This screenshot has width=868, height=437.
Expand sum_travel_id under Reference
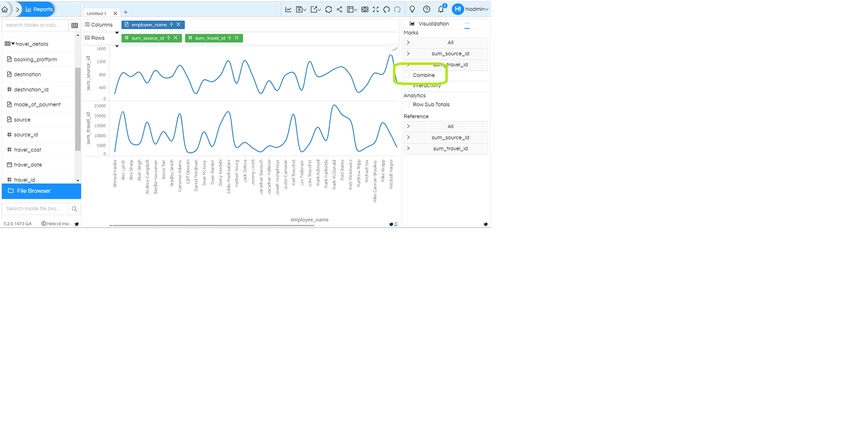click(x=409, y=149)
